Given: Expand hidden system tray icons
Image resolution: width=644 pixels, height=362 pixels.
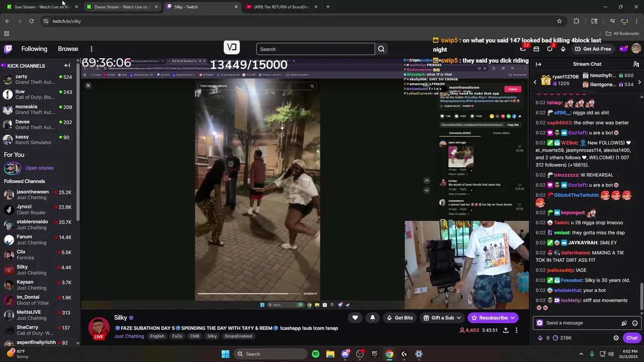Looking at the screenshot, I should tap(581, 354).
